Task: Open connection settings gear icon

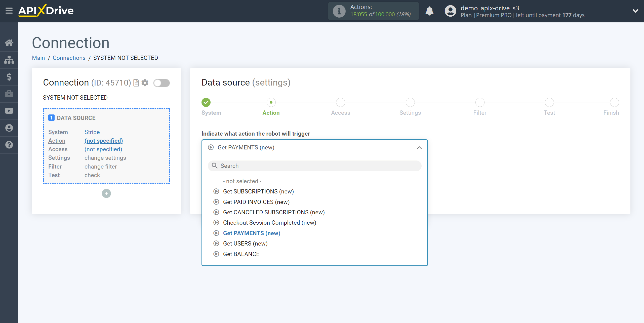Action: click(x=145, y=83)
